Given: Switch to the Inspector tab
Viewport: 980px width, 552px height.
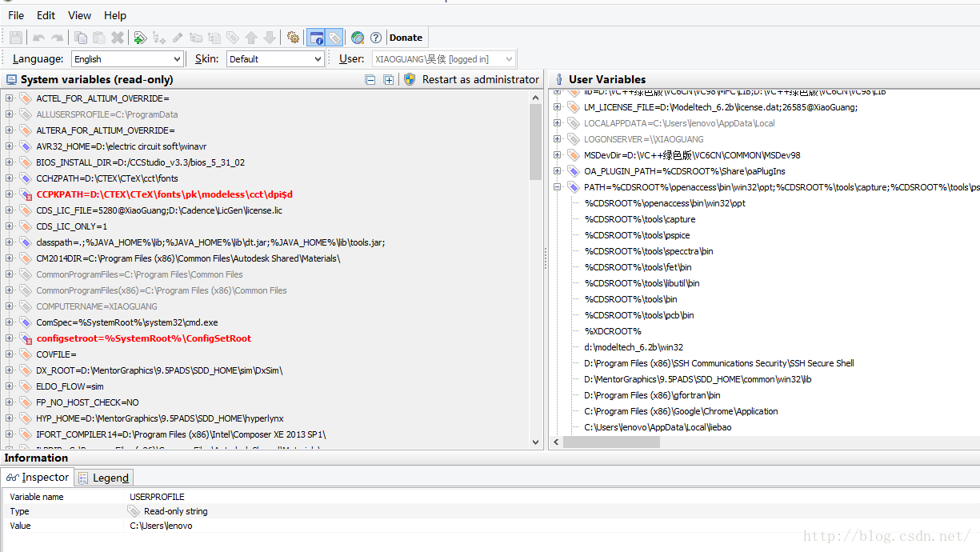Looking at the screenshot, I should [38, 477].
